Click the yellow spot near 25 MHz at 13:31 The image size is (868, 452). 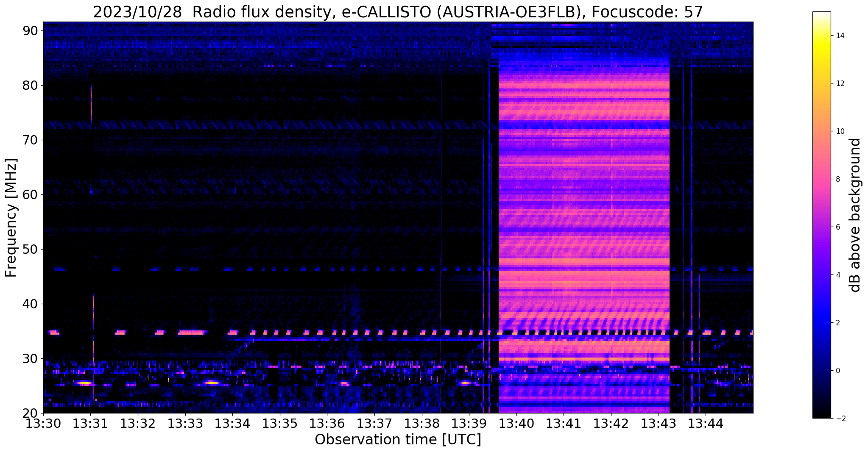[85, 383]
